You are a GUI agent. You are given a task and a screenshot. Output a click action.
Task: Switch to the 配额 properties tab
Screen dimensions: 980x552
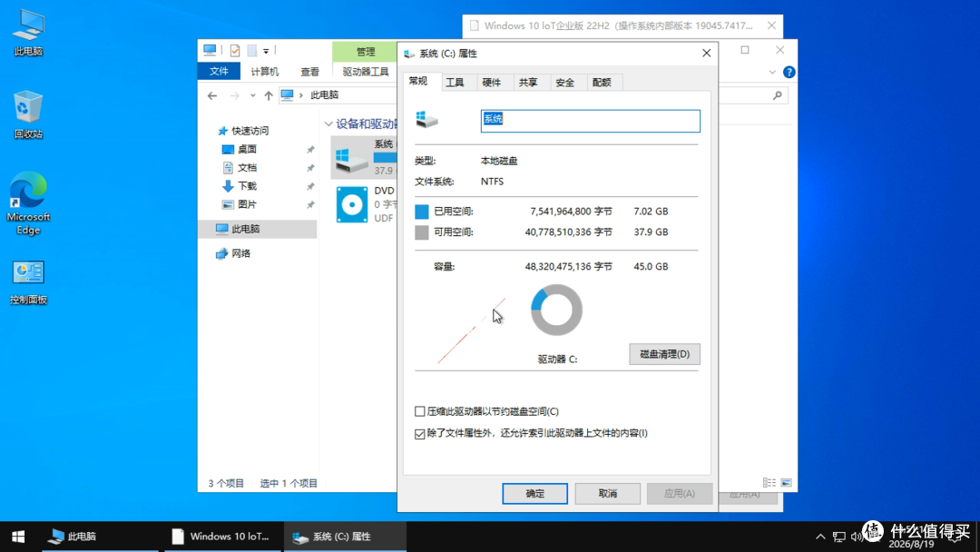click(x=602, y=83)
